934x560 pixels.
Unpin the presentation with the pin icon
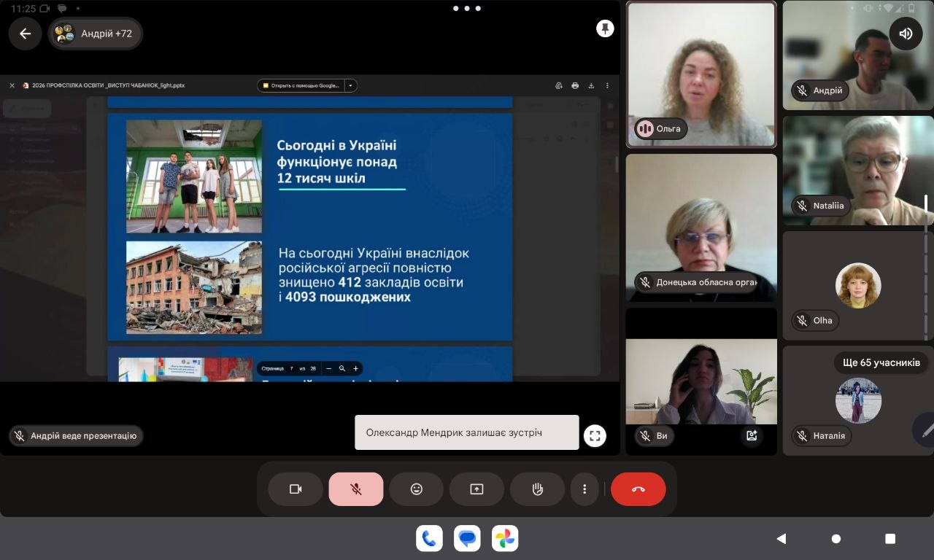(x=605, y=28)
